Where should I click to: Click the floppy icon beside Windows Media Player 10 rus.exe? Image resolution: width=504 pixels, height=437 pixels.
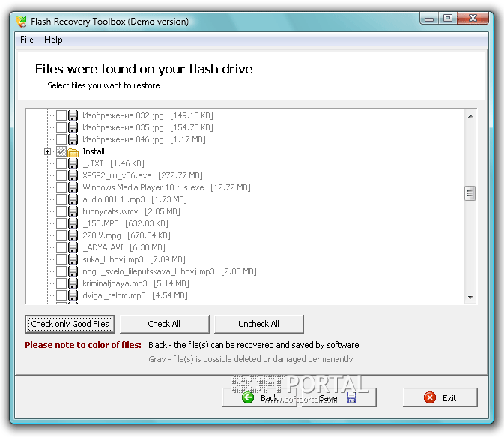coord(73,187)
